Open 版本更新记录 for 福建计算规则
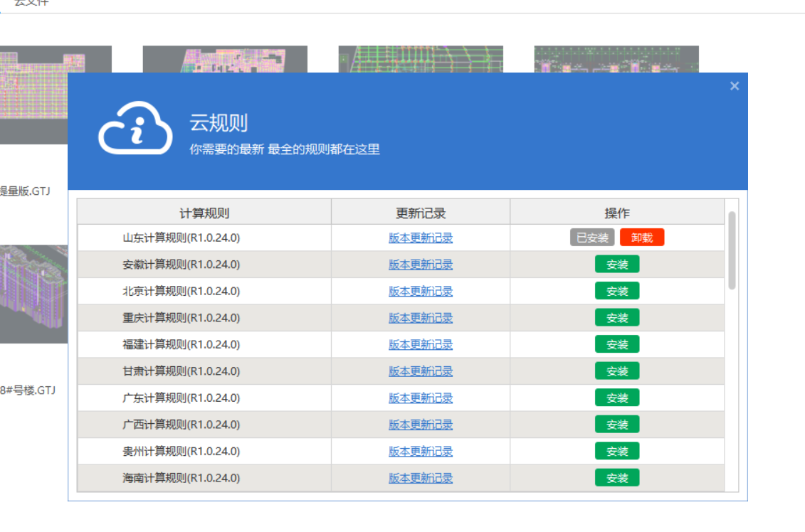805x532 pixels. [x=421, y=344]
